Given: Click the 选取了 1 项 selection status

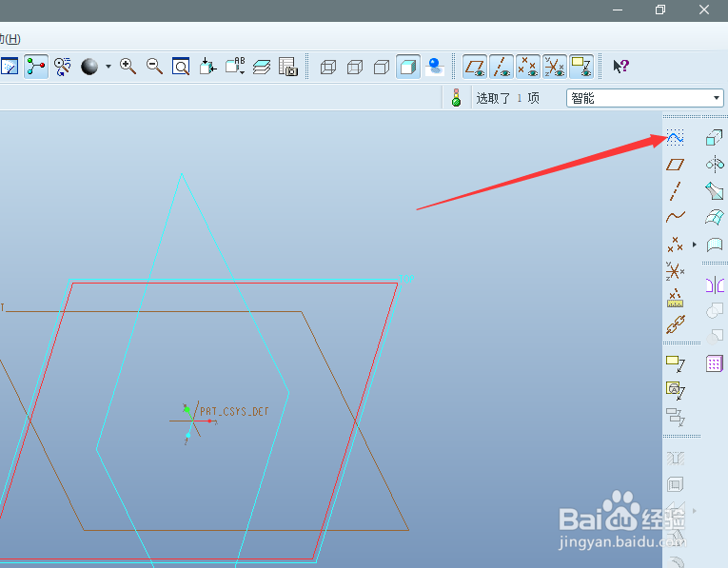Looking at the screenshot, I should [507, 98].
